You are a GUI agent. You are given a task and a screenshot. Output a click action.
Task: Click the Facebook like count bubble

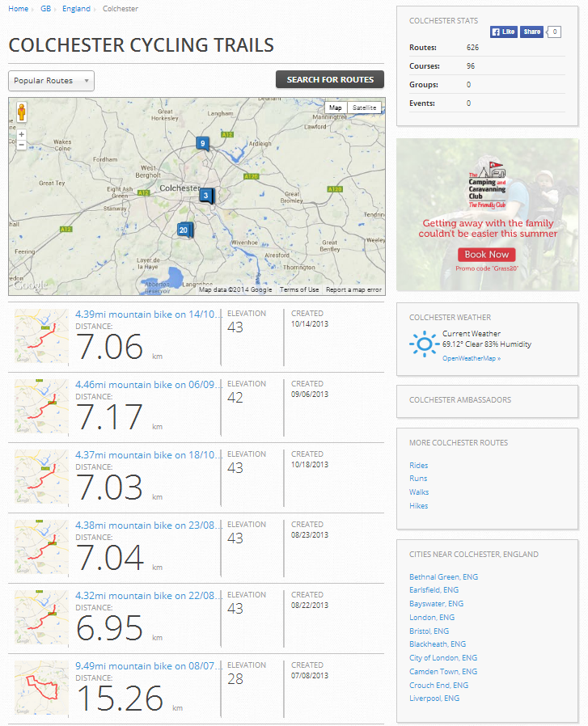554,32
